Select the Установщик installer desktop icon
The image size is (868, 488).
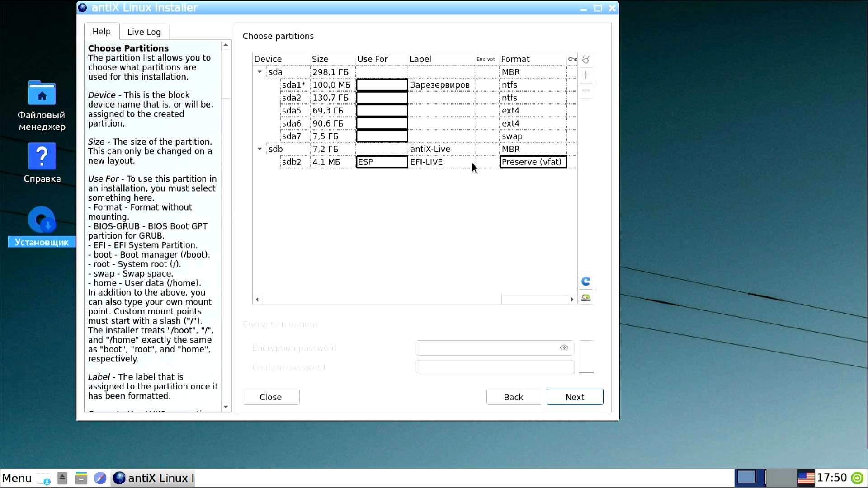42,226
